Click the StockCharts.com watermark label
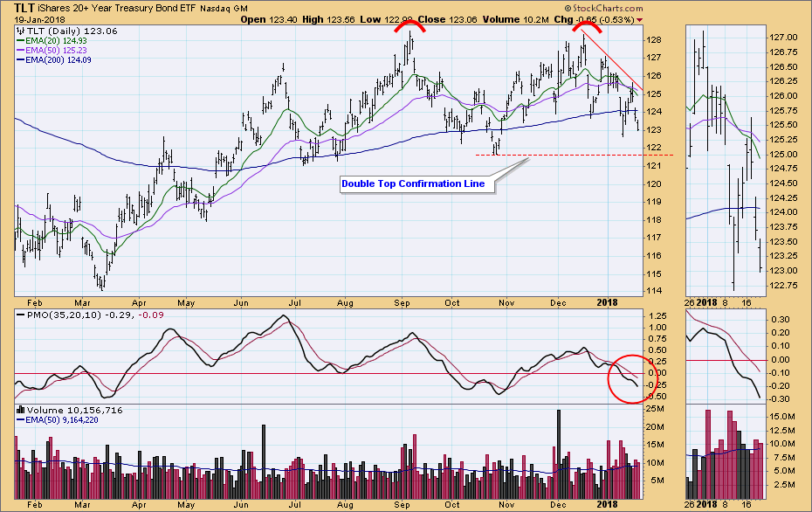The height and width of the screenshot is (512, 812). tap(604, 8)
